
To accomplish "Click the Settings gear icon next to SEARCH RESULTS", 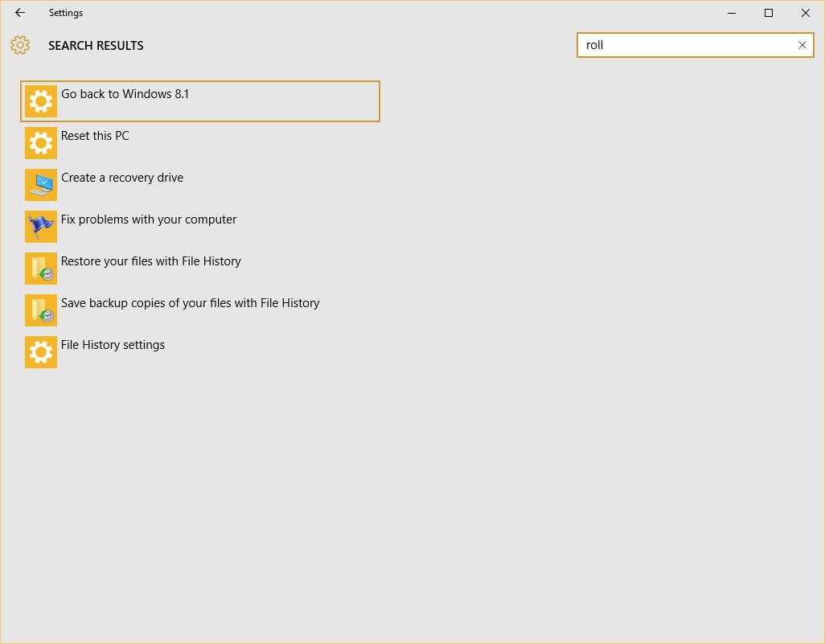I will [x=20, y=45].
